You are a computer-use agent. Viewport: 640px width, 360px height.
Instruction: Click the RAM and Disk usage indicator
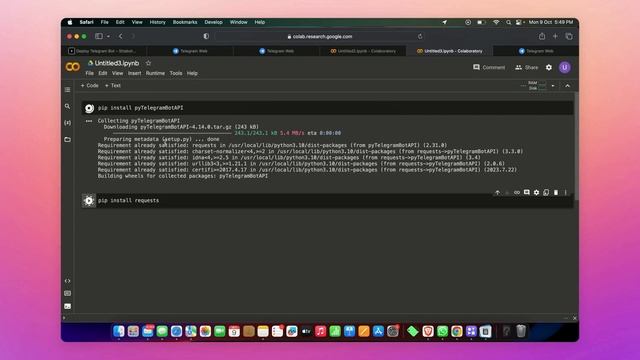coord(537,86)
